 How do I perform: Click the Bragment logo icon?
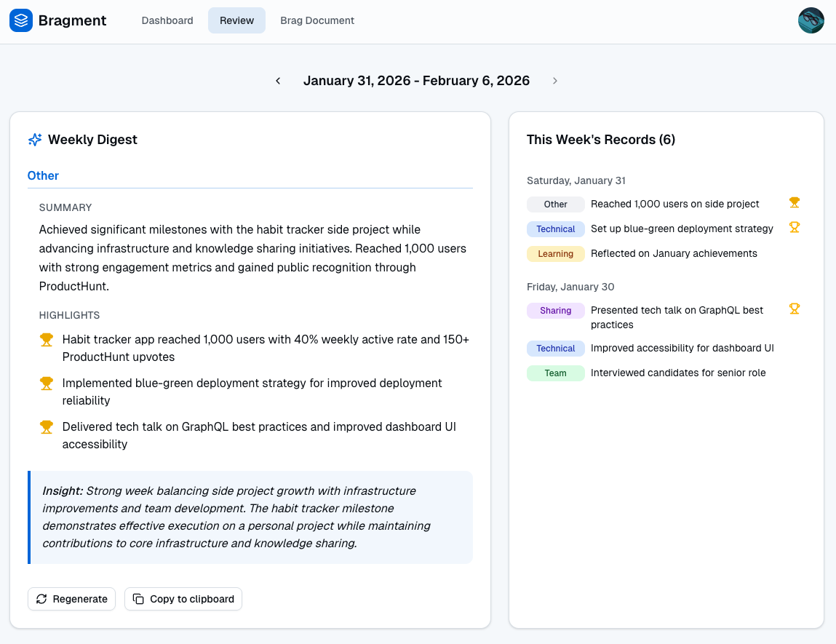[20, 20]
